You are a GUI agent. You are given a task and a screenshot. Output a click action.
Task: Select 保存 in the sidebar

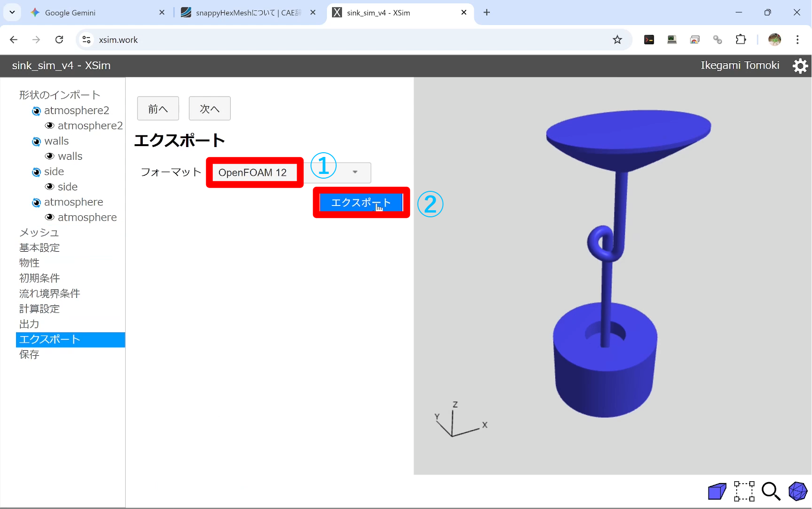click(29, 354)
